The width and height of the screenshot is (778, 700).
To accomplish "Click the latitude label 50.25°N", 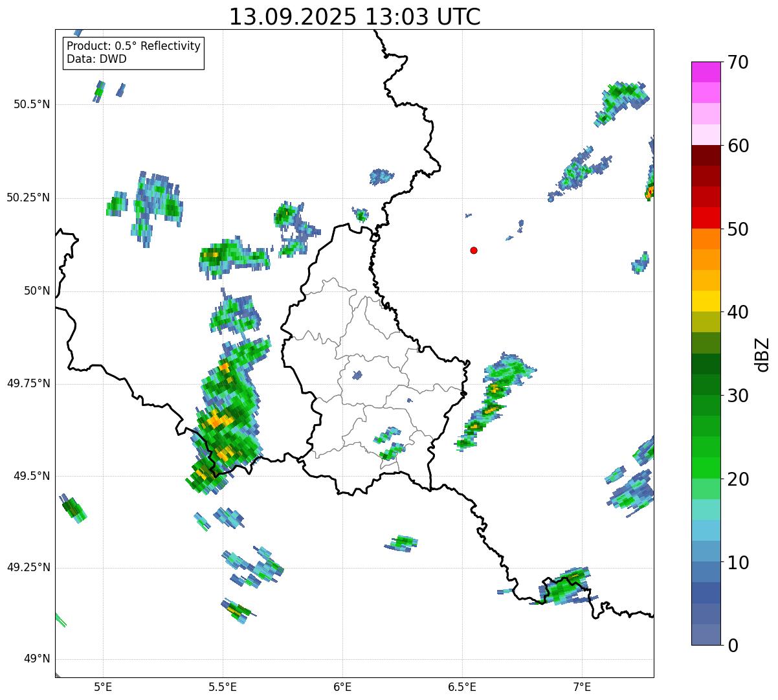I will click(28, 198).
